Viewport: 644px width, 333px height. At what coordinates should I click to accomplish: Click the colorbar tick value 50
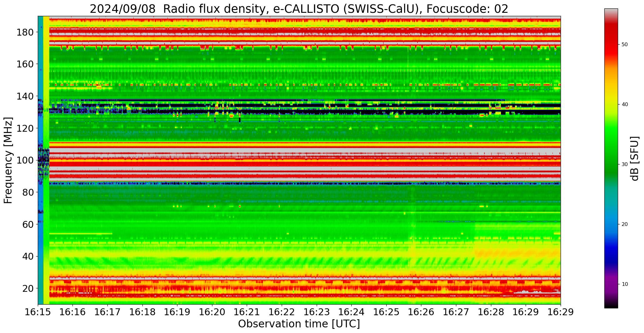tap(624, 45)
